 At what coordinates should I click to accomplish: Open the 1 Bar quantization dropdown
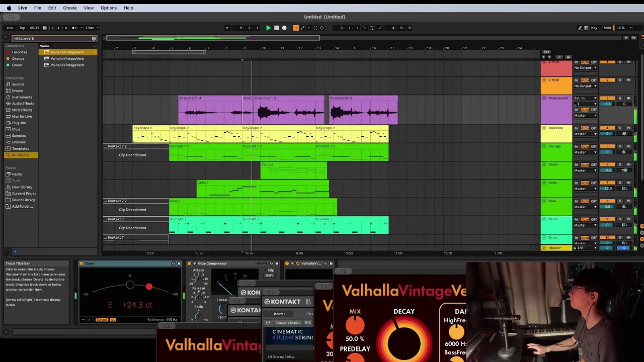[x=91, y=28]
